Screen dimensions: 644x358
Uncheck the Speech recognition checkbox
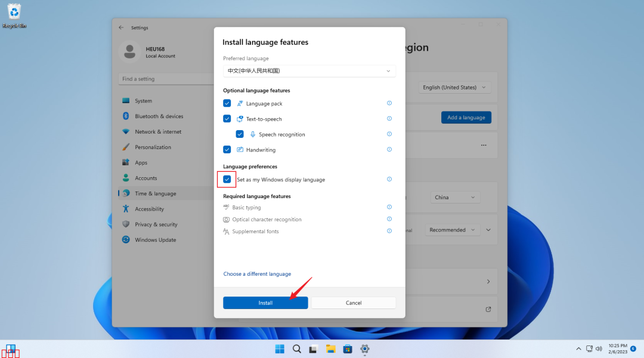[x=240, y=134]
